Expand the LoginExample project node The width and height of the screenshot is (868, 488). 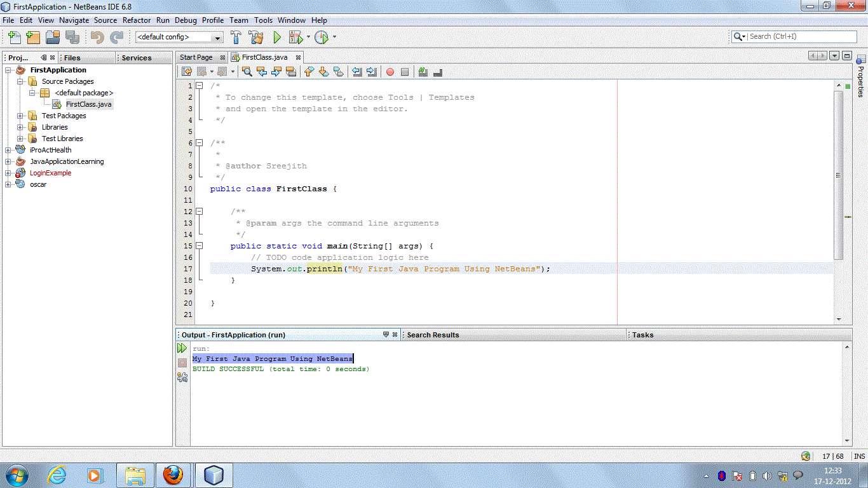coord(8,173)
